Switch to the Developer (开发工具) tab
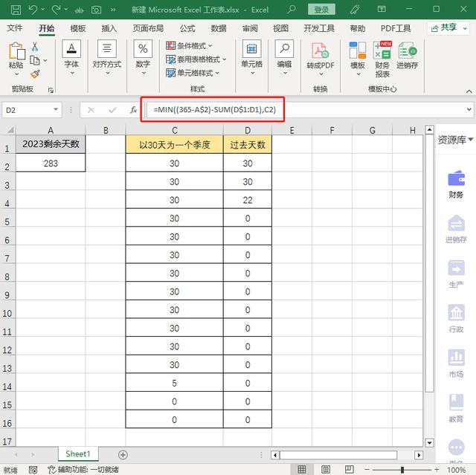 (319, 28)
